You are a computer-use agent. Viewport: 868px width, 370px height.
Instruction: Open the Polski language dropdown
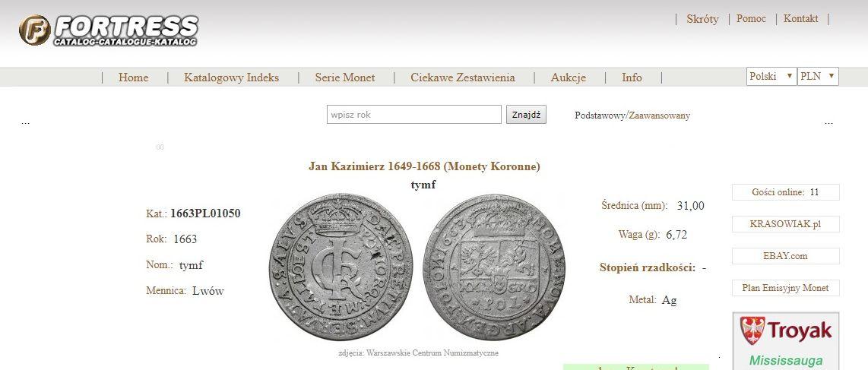[x=771, y=76]
